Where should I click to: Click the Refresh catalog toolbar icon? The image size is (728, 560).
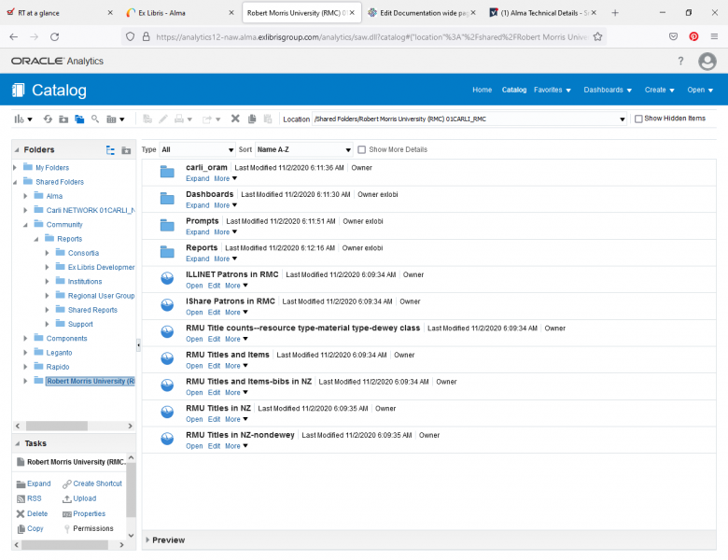click(x=48, y=119)
